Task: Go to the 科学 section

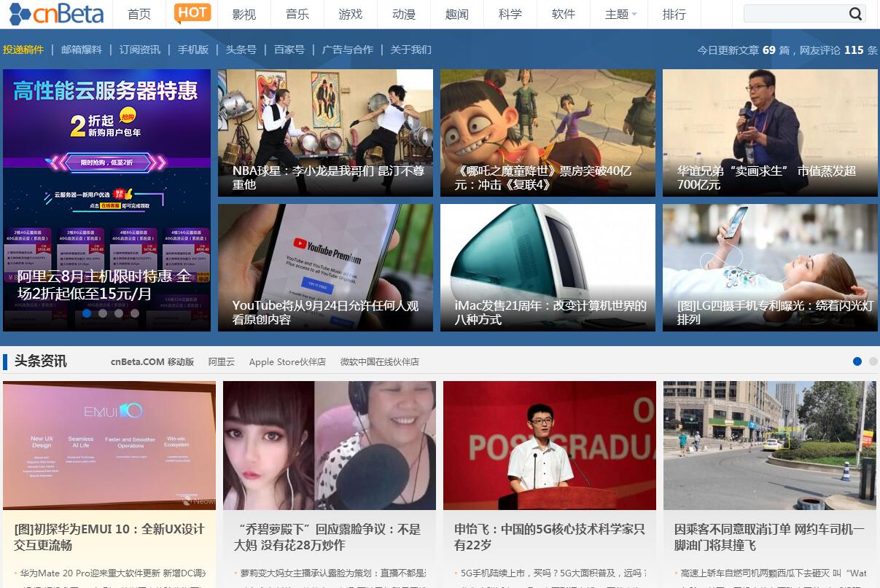Action: point(510,14)
